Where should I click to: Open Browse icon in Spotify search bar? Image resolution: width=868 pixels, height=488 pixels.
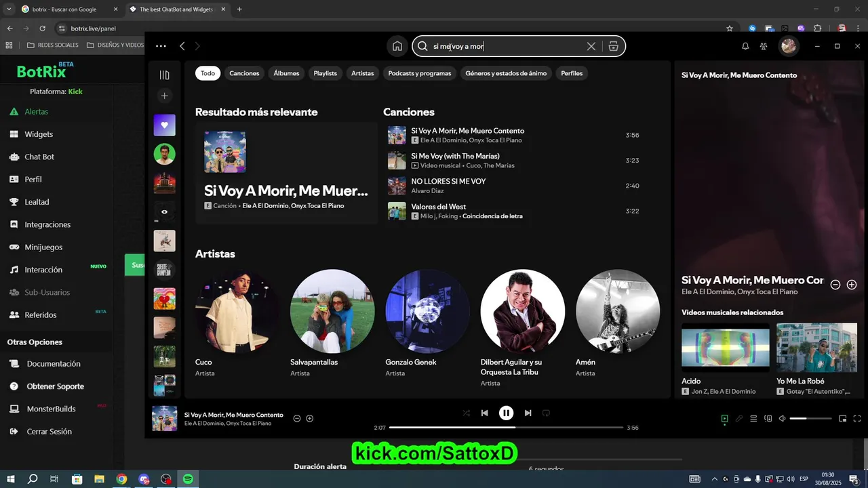point(613,46)
